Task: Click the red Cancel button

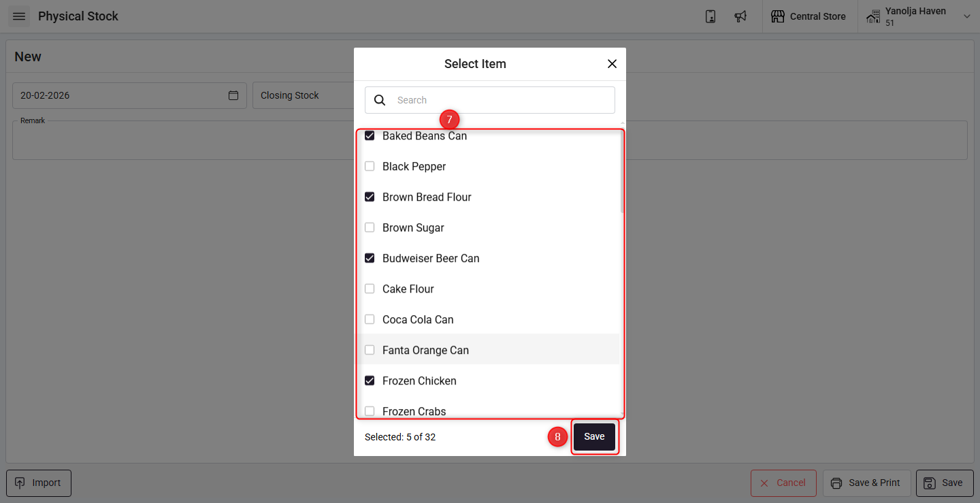Action: point(783,483)
